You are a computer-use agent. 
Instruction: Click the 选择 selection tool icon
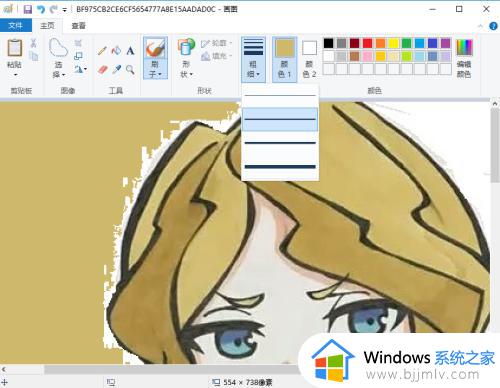pyautogui.click(x=58, y=48)
